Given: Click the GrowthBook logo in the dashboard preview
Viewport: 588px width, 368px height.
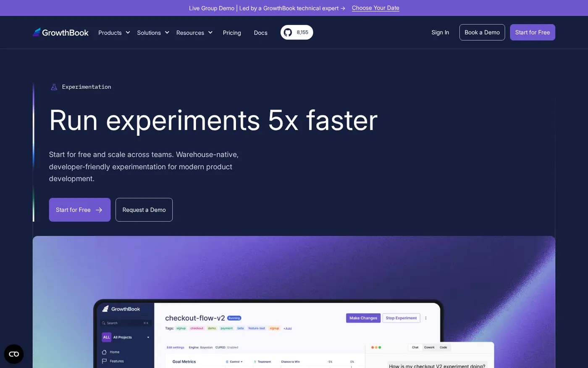Looking at the screenshot, I should (121, 309).
